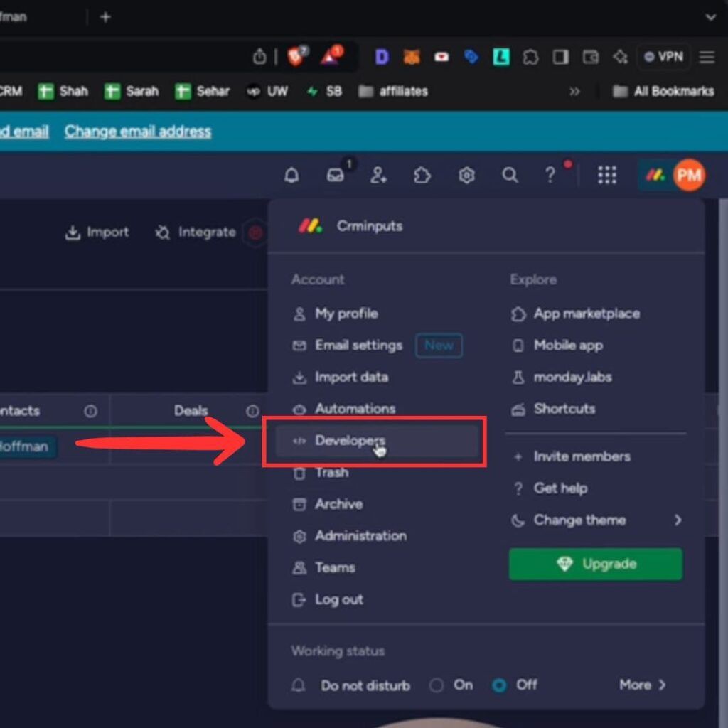This screenshot has width=728, height=728.
Task: Select Do not disturb Off radio
Action: click(499, 685)
